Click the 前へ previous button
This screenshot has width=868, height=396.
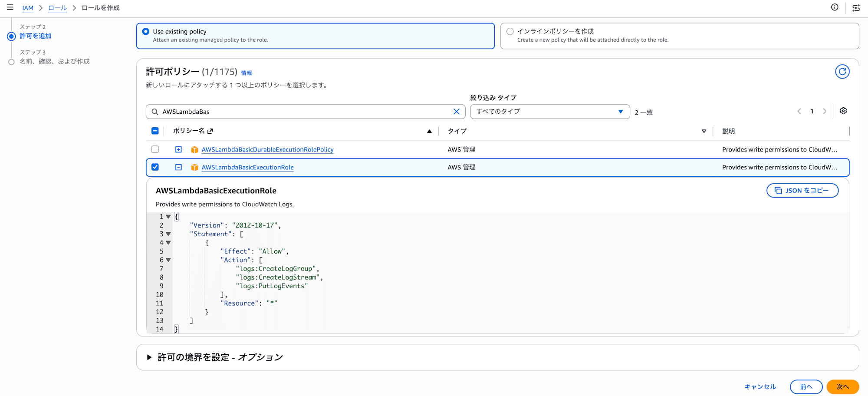[x=806, y=386]
